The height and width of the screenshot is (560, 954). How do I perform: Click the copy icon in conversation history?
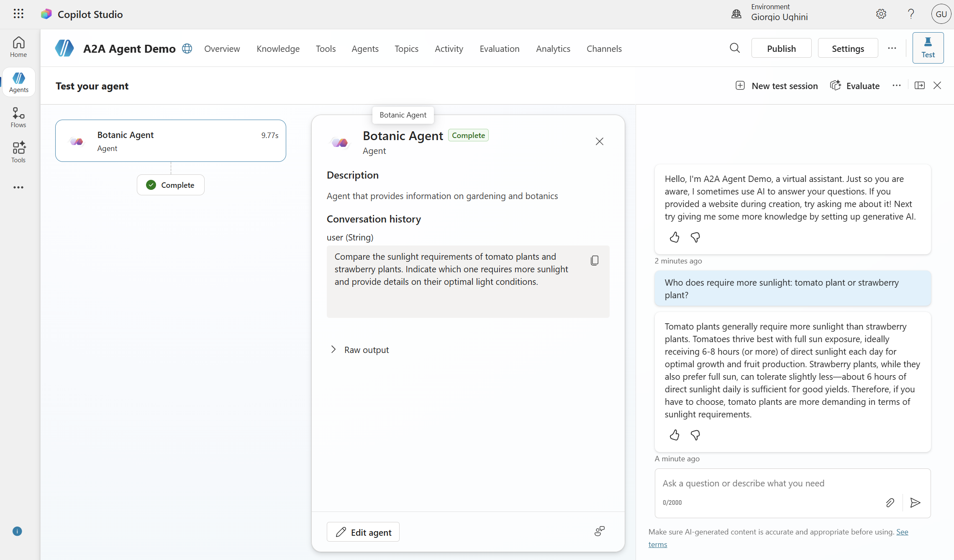point(595,261)
